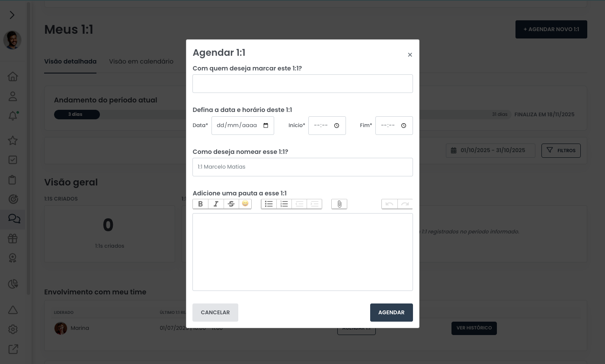Focus the 'Com quem deseja marcar' field
This screenshot has width=605, height=364.
point(303,83)
